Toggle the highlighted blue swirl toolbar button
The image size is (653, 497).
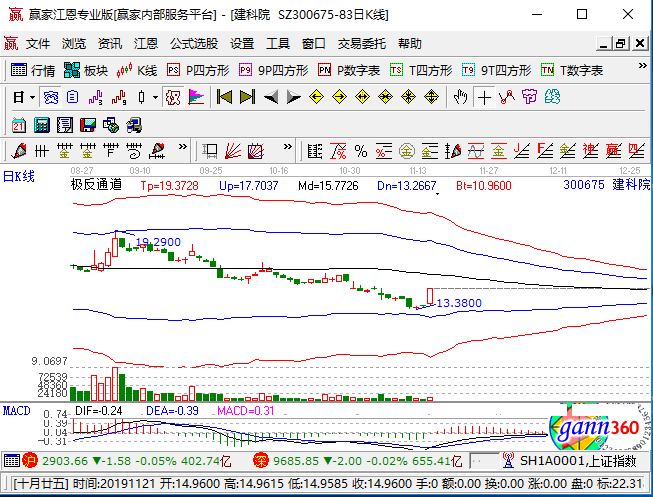[x=50, y=97]
